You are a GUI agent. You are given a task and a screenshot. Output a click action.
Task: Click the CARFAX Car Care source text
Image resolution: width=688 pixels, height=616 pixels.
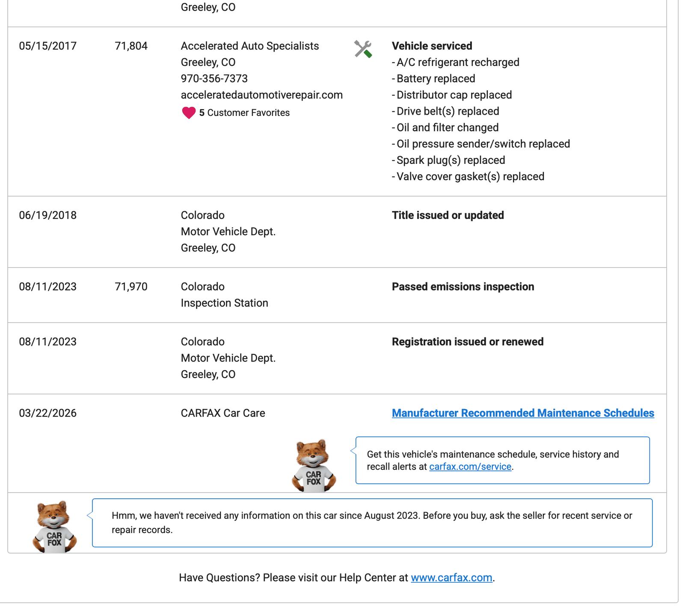click(x=222, y=413)
